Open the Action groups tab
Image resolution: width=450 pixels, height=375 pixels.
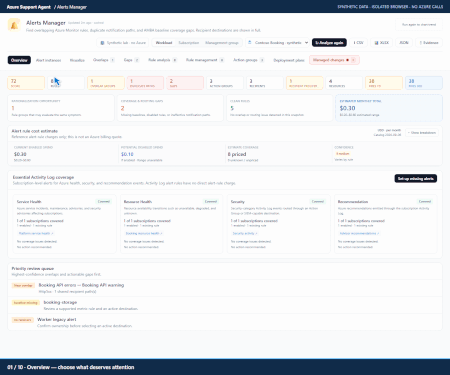(x=249, y=60)
